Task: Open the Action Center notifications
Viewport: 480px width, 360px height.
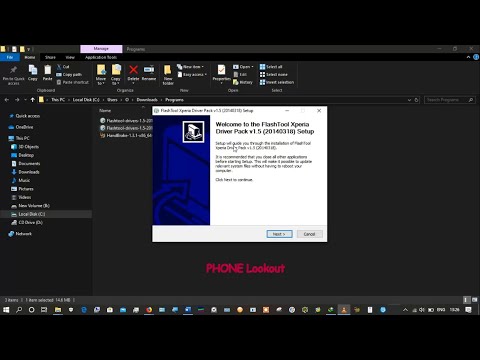Action: click(x=468, y=310)
